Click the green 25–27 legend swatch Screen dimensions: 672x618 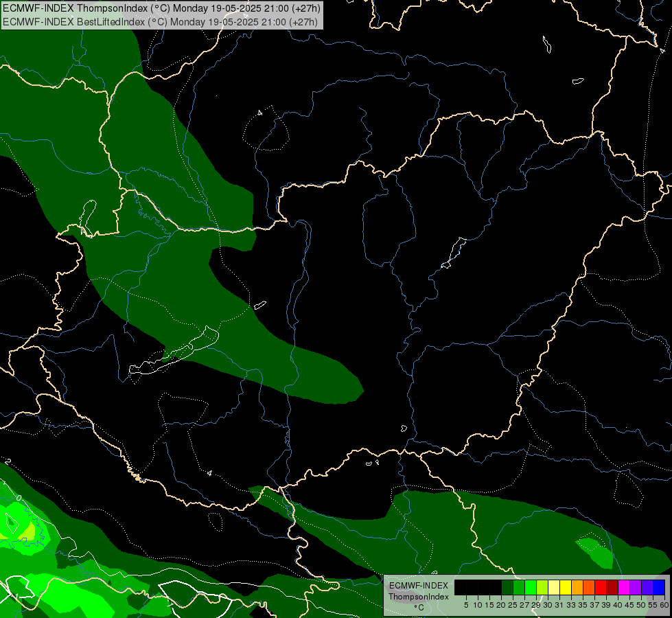click(519, 587)
